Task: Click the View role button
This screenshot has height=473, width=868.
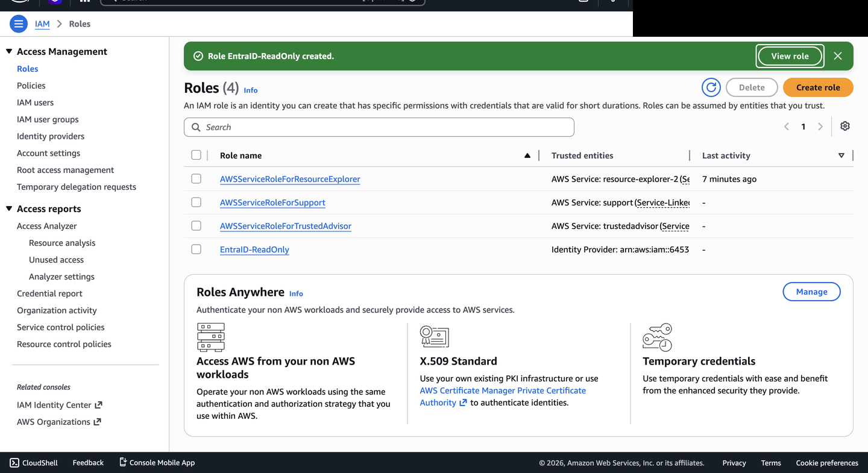Action: (x=790, y=56)
